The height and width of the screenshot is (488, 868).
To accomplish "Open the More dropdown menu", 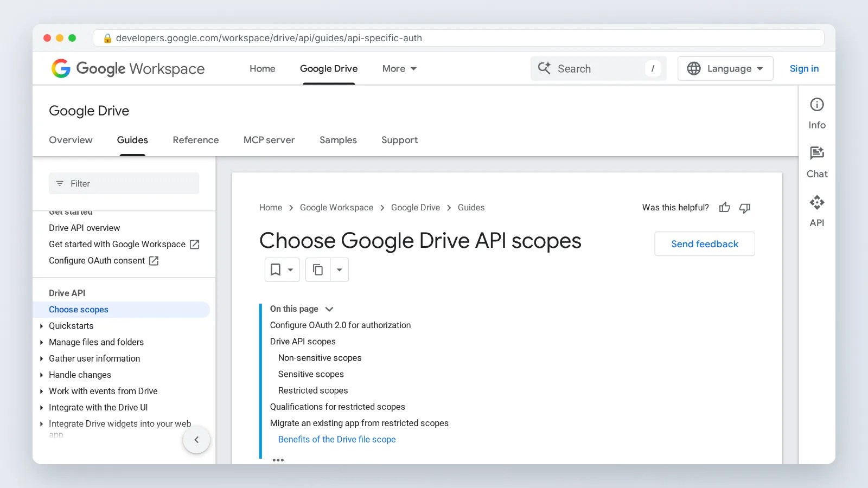I will click(x=399, y=68).
